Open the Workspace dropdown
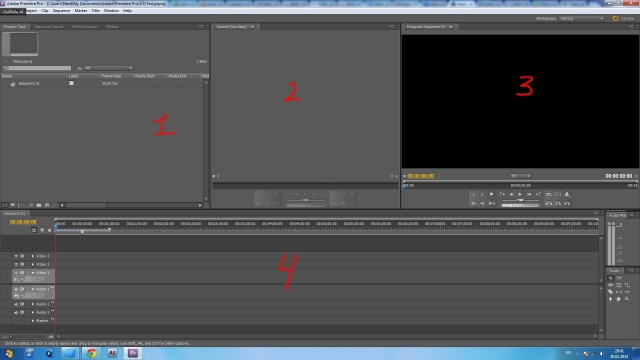The height and width of the screenshot is (360, 640). coord(581,18)
